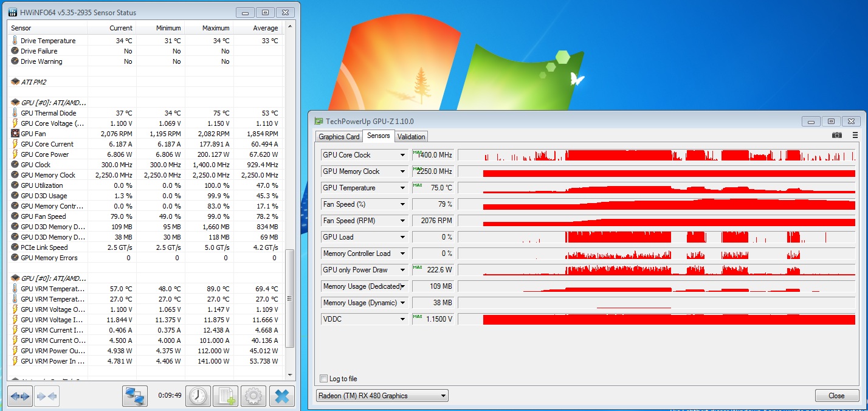Open the Fan Speed (RPM) sensor dropdown
Screen dimensions: 868x411
(x=402, y=221)
